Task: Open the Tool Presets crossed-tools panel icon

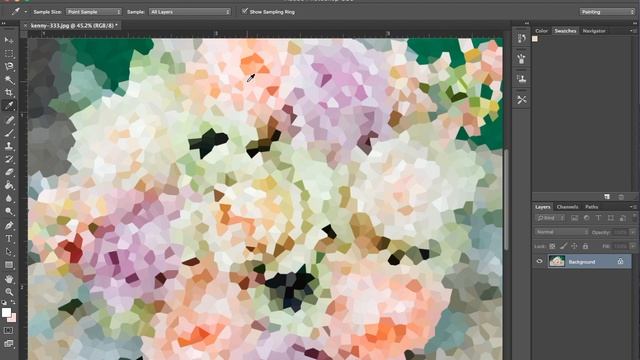Action: tap(521, 100)
